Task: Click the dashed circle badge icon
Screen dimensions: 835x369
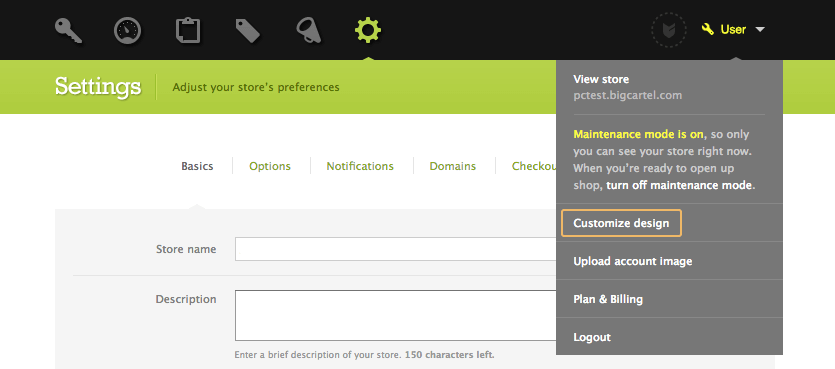Action: pyautogui.click(x=669, y=30)
